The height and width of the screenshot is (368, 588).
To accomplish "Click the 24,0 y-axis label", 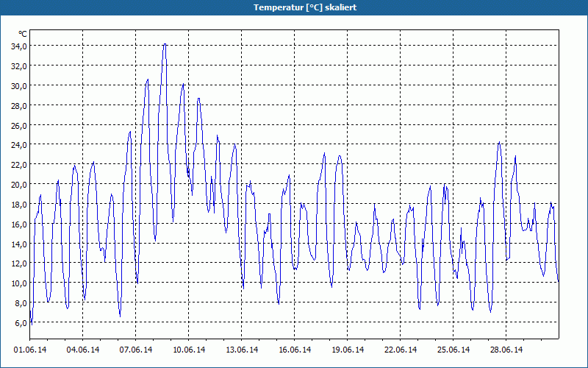I will click(19, 145).
